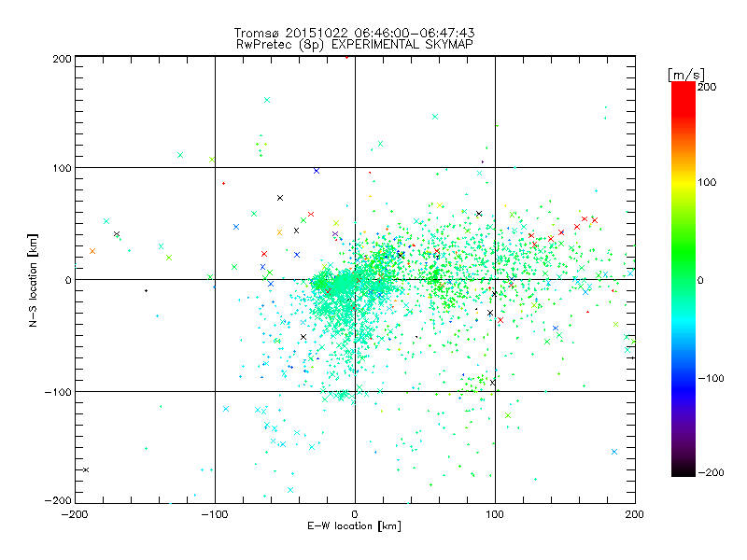747x560 pixels.
Task: Click the yellow band of the colorbar near 100
Action: (684, 182)
